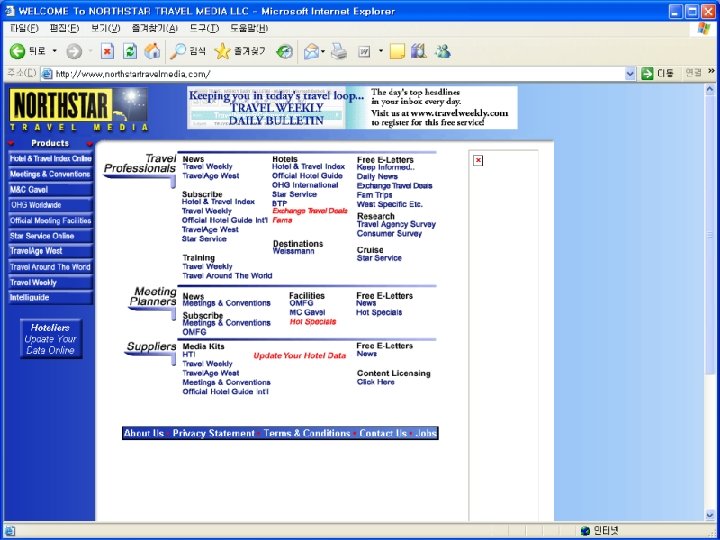Click the Internet zone globe icon
This screenshot has width=720, height=540.
(x=585, y=531)
